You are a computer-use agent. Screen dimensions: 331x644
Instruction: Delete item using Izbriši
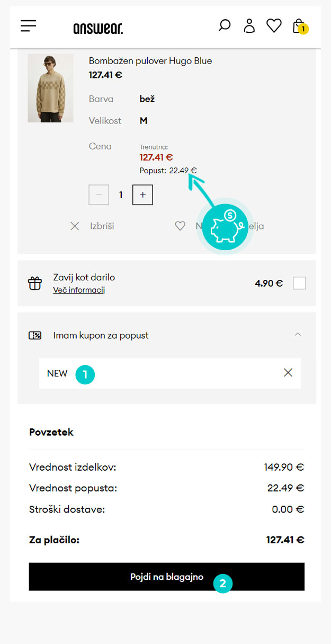[92, 226]
